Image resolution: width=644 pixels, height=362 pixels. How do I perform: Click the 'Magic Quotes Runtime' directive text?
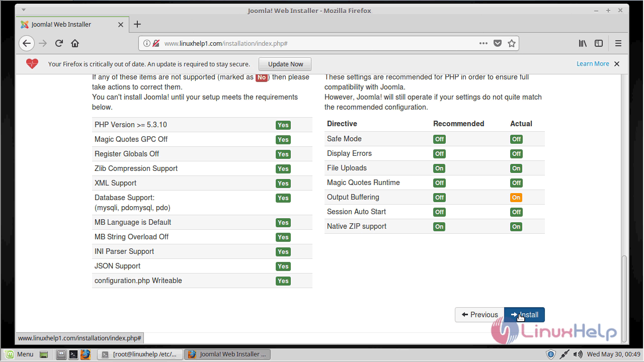[363, 183]
